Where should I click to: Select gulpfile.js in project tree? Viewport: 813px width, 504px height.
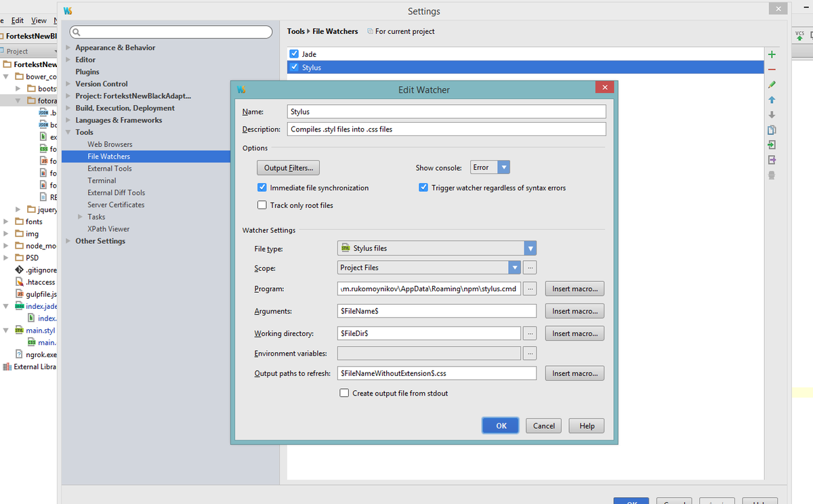(36, 295)
